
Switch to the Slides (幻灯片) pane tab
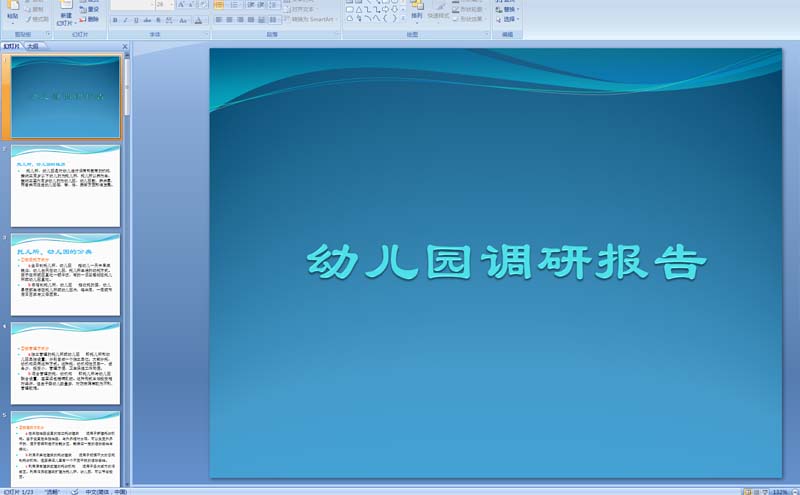coord(12,46)
